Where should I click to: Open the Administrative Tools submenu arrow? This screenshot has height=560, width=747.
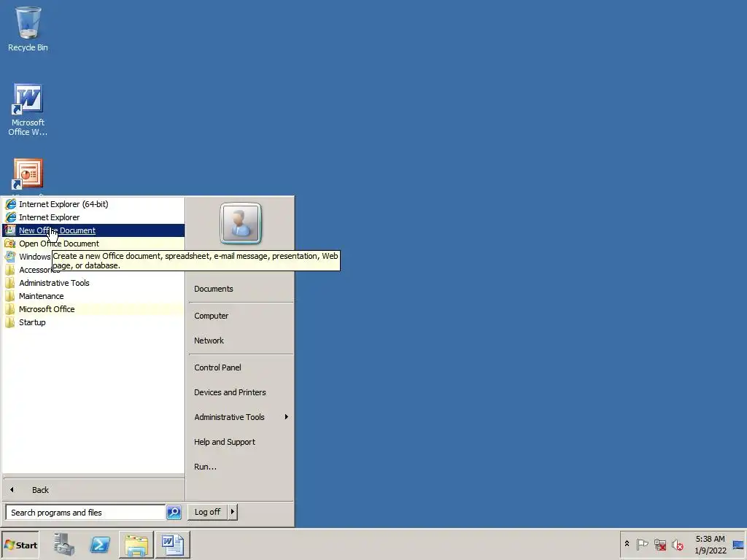[x=286, y=416]
